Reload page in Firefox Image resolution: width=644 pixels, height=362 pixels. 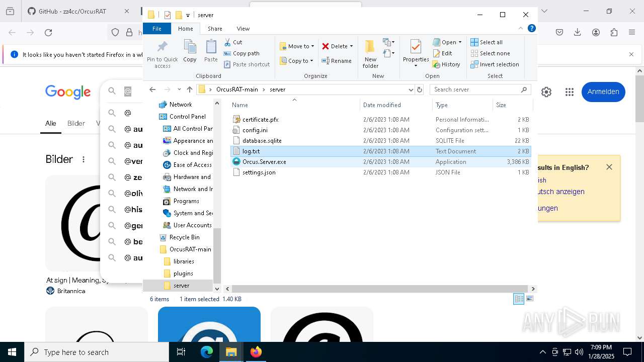click(48, 33)
